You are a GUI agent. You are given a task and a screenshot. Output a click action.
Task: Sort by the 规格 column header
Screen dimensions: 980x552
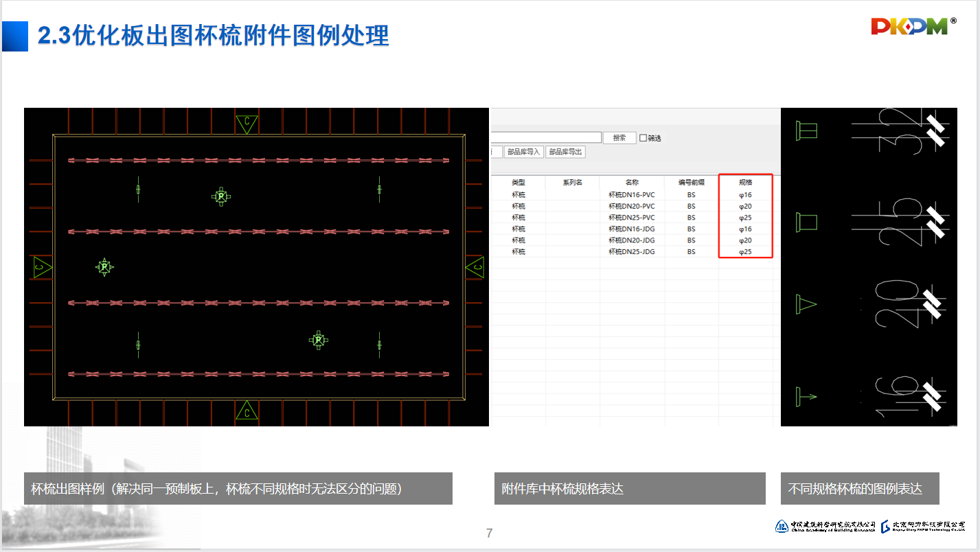coord(745,183)
